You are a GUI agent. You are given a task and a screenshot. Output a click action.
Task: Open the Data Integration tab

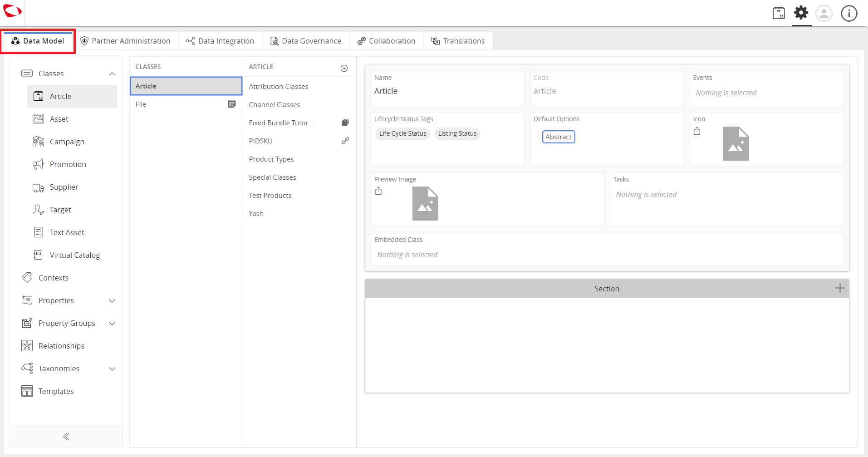point(220,41)
